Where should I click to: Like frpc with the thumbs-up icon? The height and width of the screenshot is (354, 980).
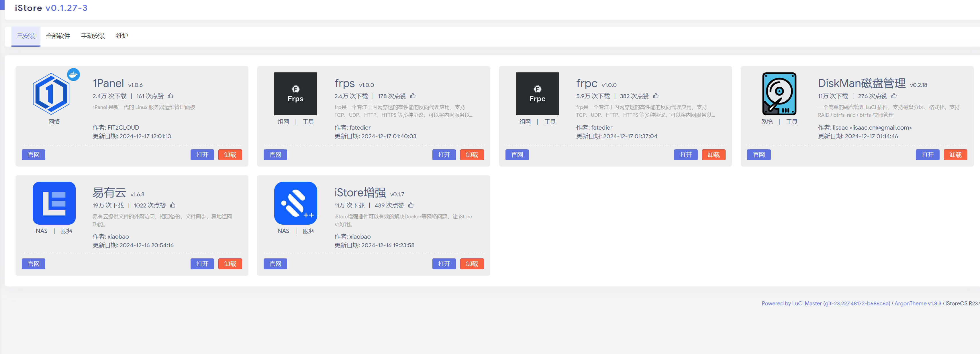[x=656, y=96]
